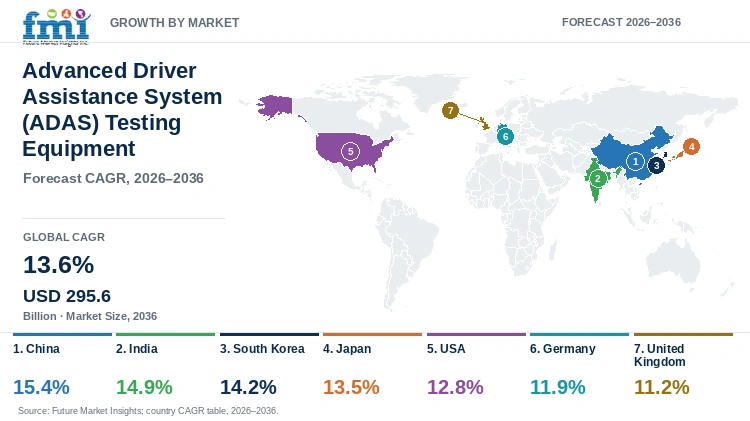Click the orange bar above Japan
750x421 pixels.
[x=372, y=334]
